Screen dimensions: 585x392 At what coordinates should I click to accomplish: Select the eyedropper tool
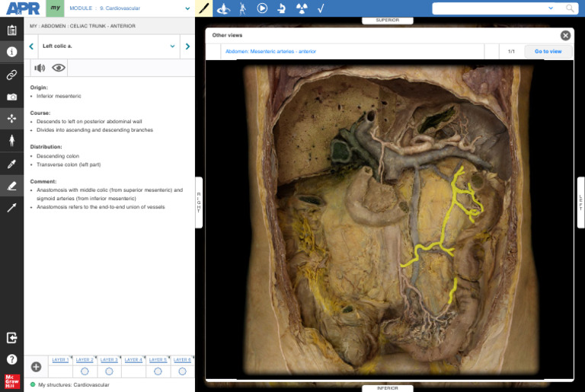(x=11, y=164)
